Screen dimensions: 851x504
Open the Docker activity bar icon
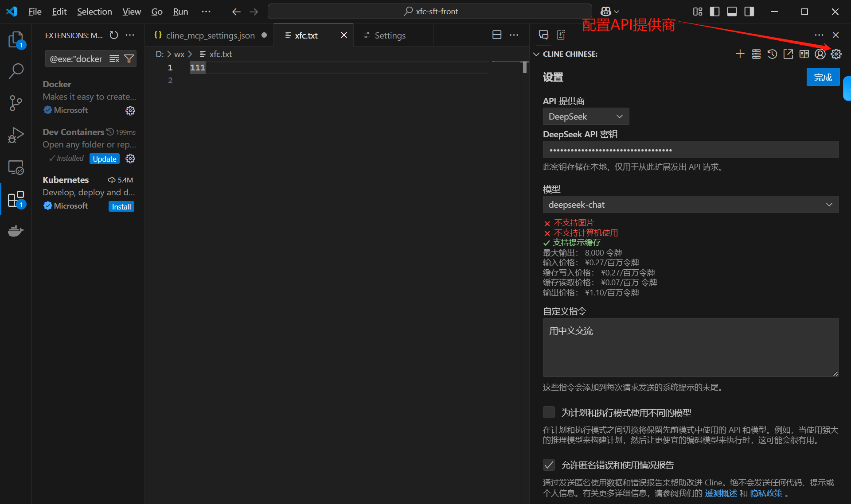pyautogui.click(x=16, y=231)
